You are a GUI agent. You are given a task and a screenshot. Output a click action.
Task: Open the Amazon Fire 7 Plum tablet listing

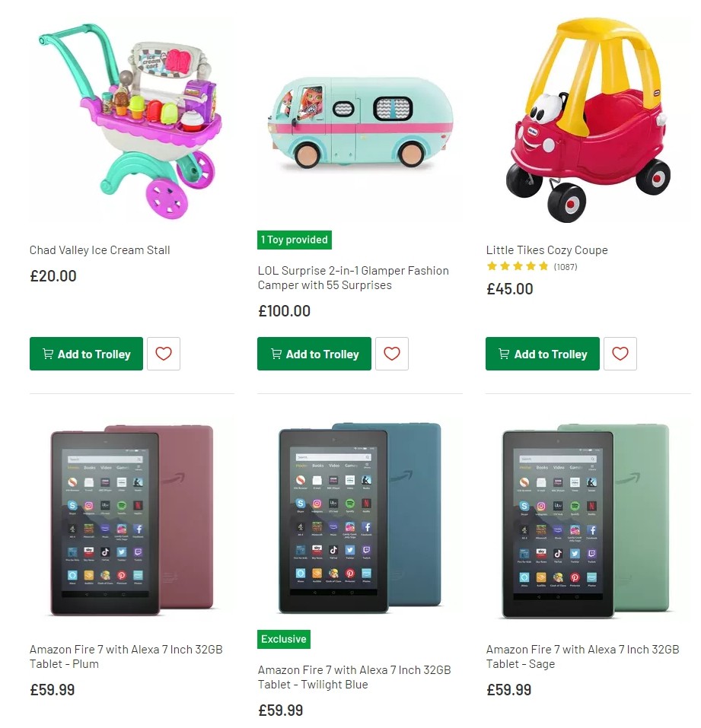point(126,656)
